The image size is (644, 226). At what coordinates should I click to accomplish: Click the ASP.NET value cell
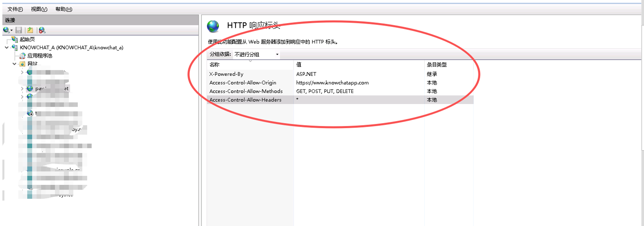point(306,74)
